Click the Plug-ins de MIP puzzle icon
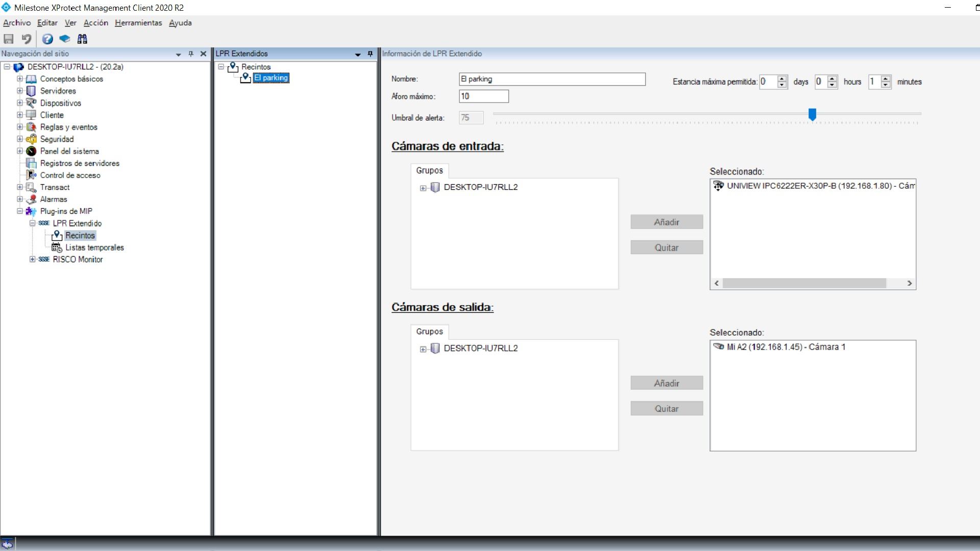Viewport: 980px width, 551px height. [x=31, y=211]
